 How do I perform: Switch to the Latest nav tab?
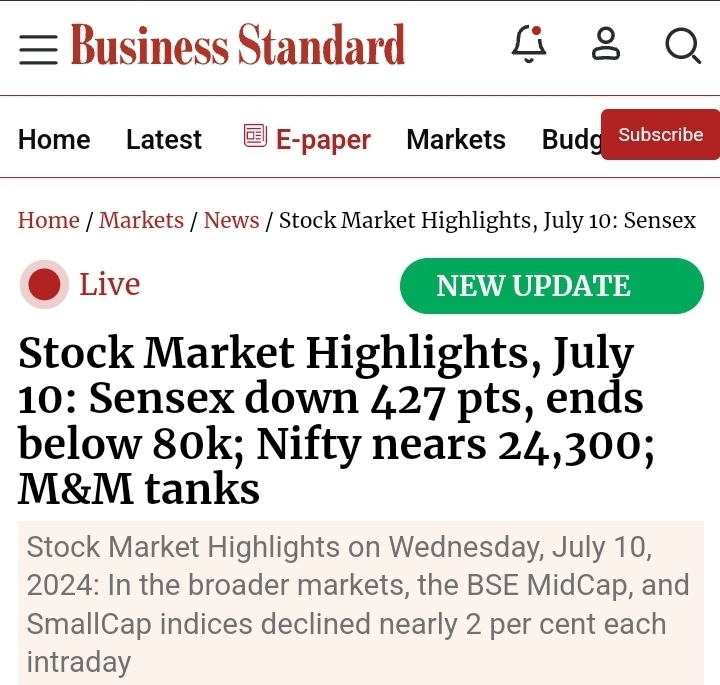(164, 140)
